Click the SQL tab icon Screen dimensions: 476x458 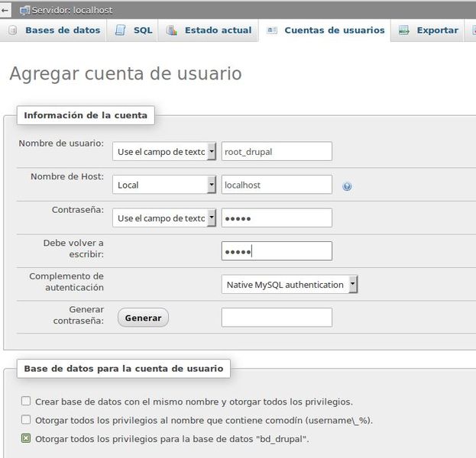(x=121, y=31)
